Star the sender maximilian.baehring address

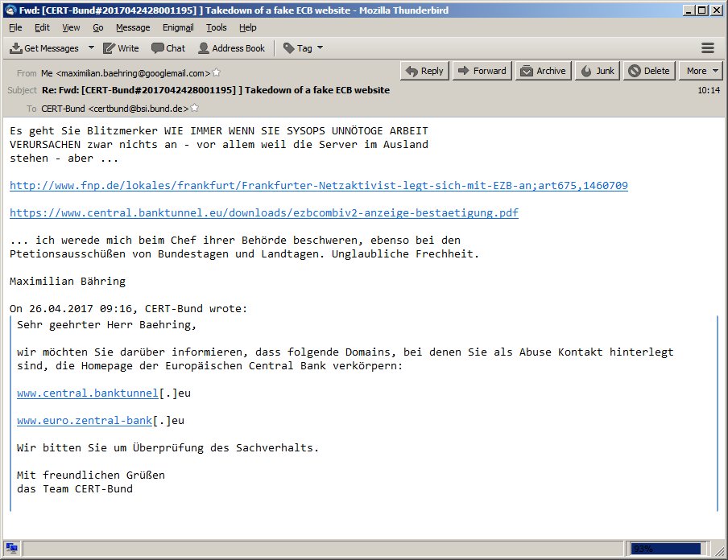(217, 73)
